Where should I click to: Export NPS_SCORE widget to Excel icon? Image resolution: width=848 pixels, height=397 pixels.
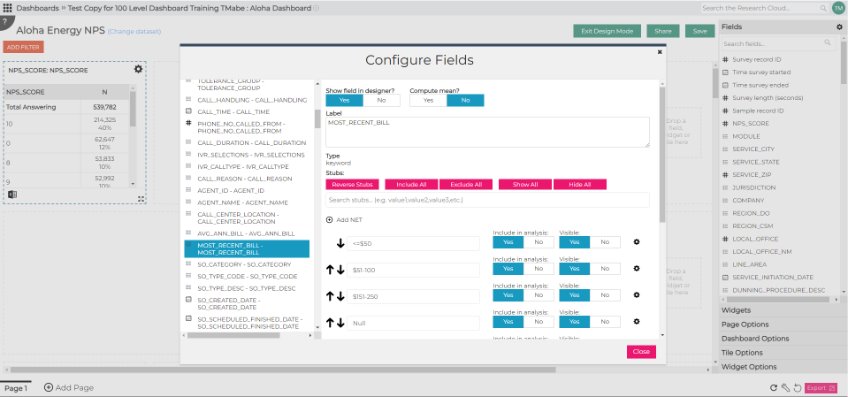[12, 194]
